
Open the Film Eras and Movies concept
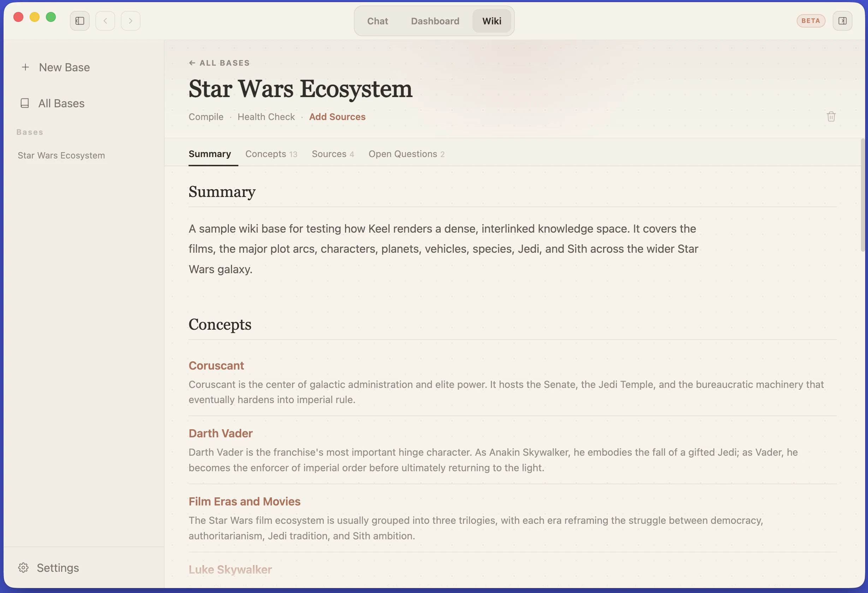tap(245, 502)
